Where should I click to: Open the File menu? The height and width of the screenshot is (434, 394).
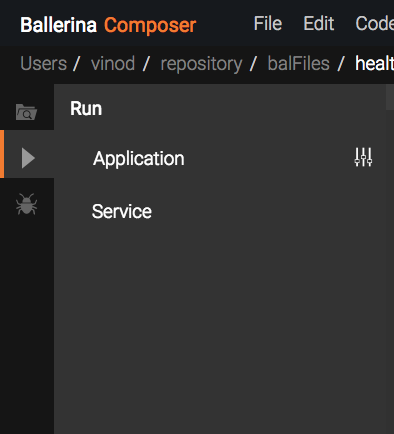click(x=268, y=24)
